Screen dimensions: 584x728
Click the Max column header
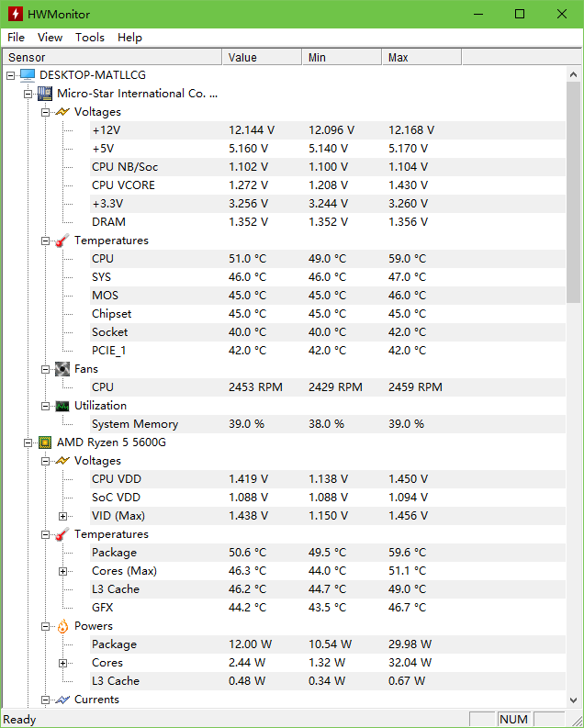[x=421, y=58]
